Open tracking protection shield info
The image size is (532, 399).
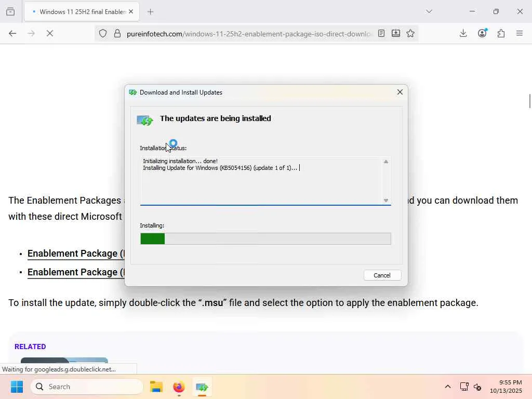103,33
